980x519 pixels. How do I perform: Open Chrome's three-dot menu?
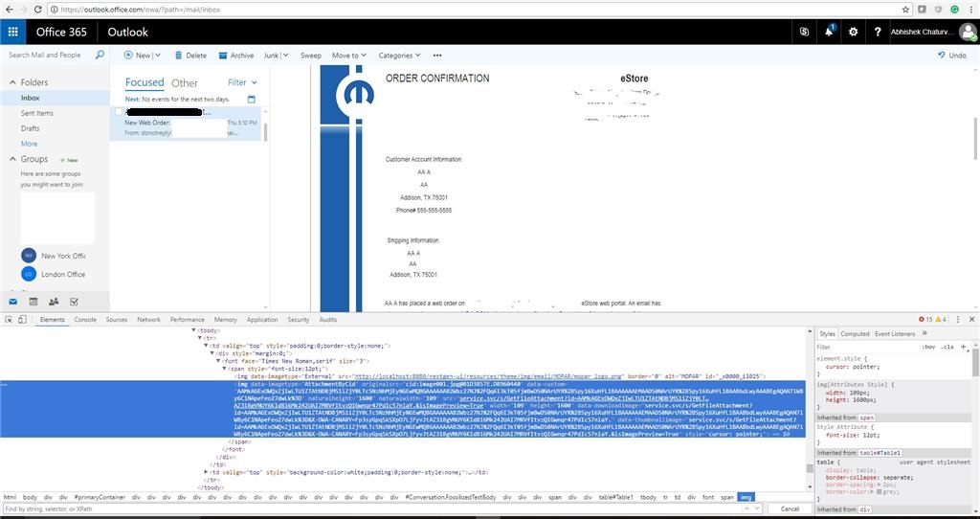click(x=970, y=10)
